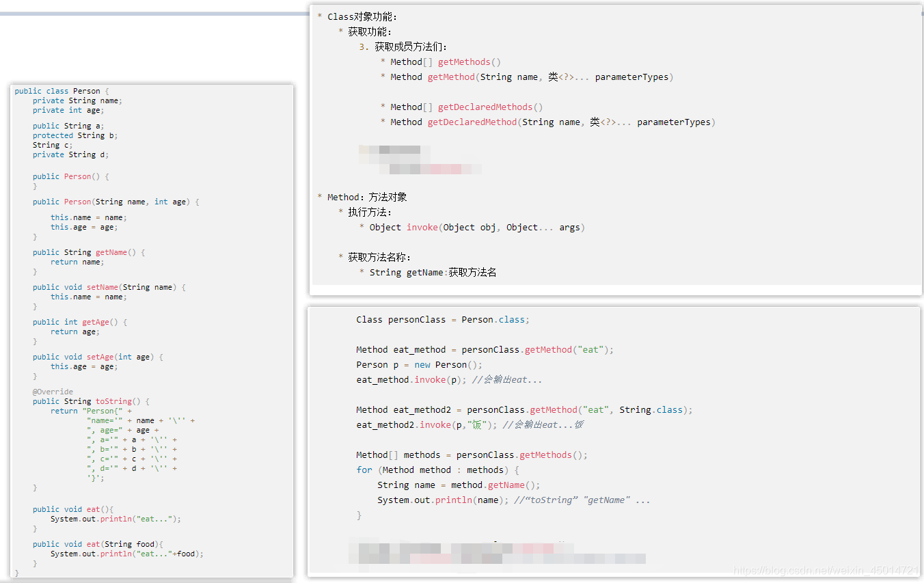Screen dimensions: 924x583
Task: Click the 'Method eat_method2 = ...' line
Action: 525,409
